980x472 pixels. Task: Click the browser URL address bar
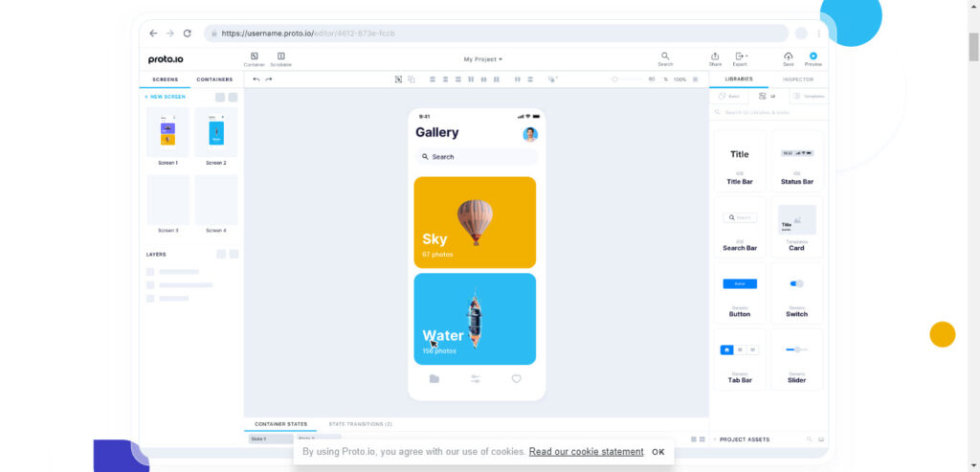pyautogui.click(x=497, y=34)
